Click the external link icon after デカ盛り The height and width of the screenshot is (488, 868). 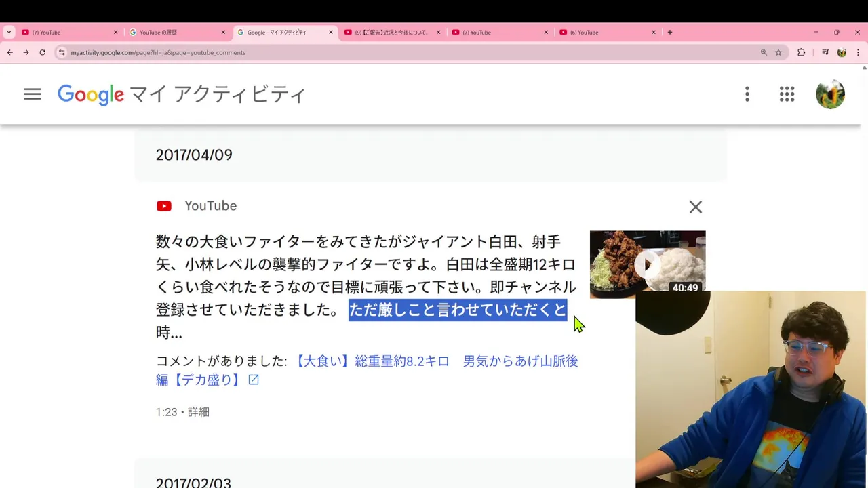pos(254,380)
